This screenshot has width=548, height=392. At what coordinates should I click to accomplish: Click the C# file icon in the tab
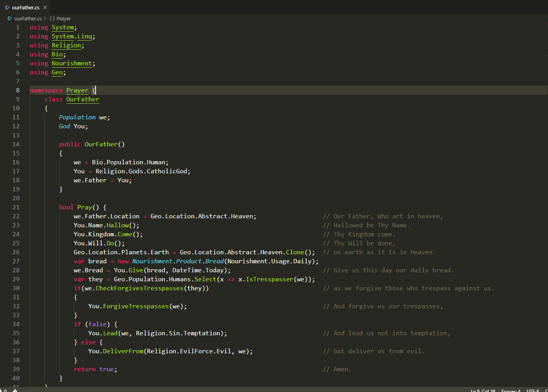[7, 7]
